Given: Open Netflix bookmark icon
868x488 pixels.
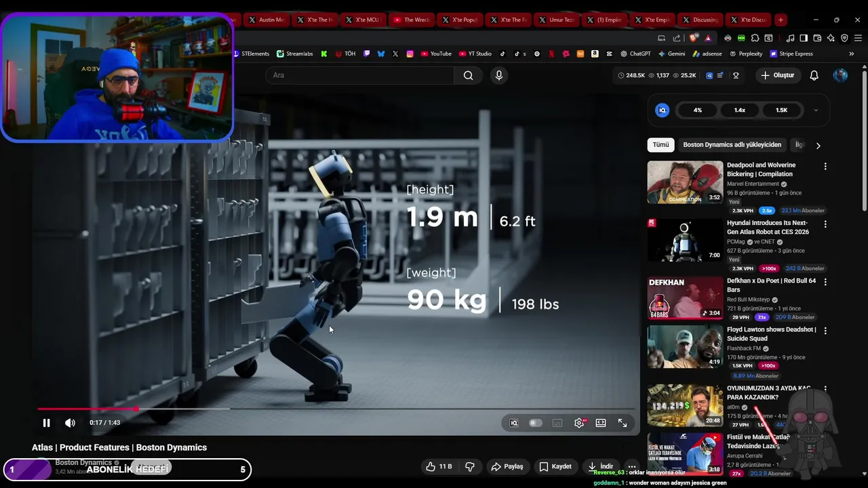Looking at the screenshot, I should click(x=552, y=54).
